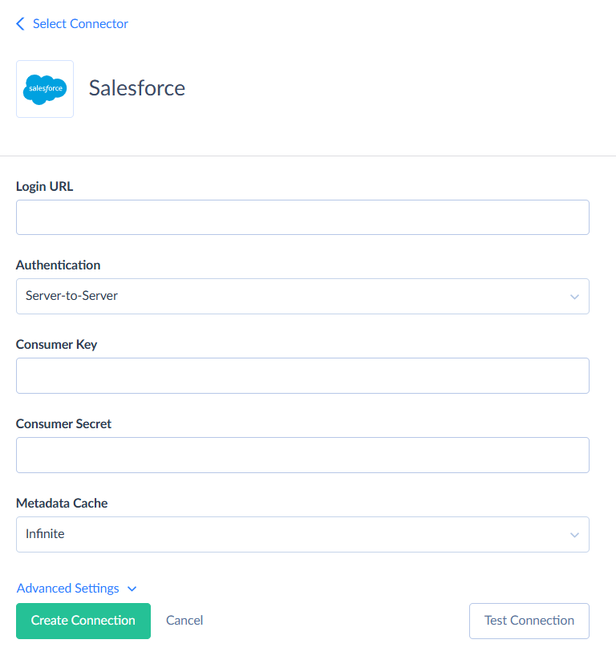This screenshot has height=672, width=616.
Task: Click the back arrow chevron icon
Action: point(19,23)
